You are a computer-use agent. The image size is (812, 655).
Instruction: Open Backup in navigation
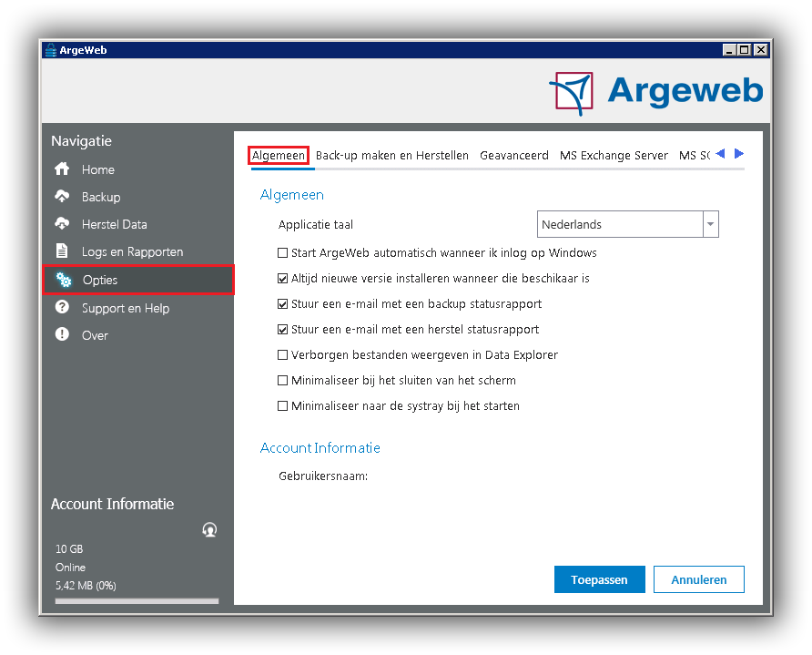pyautogui.click(x=101, y=197)
